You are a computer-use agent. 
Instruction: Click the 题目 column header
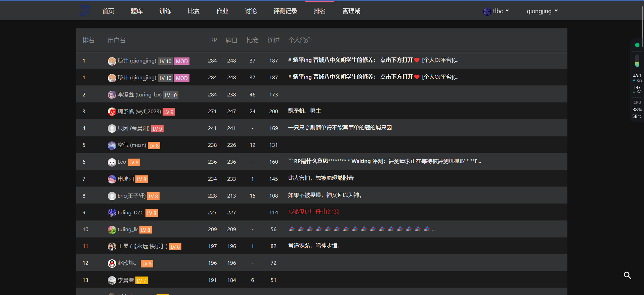[x=231, y=40]
